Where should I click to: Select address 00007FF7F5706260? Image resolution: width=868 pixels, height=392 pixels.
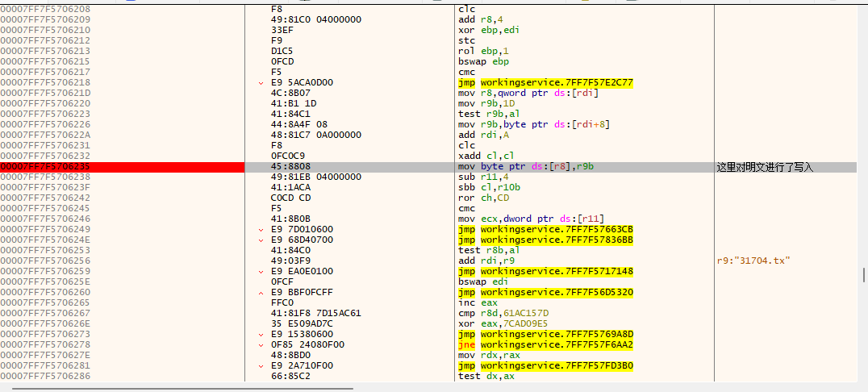(45, 292)
